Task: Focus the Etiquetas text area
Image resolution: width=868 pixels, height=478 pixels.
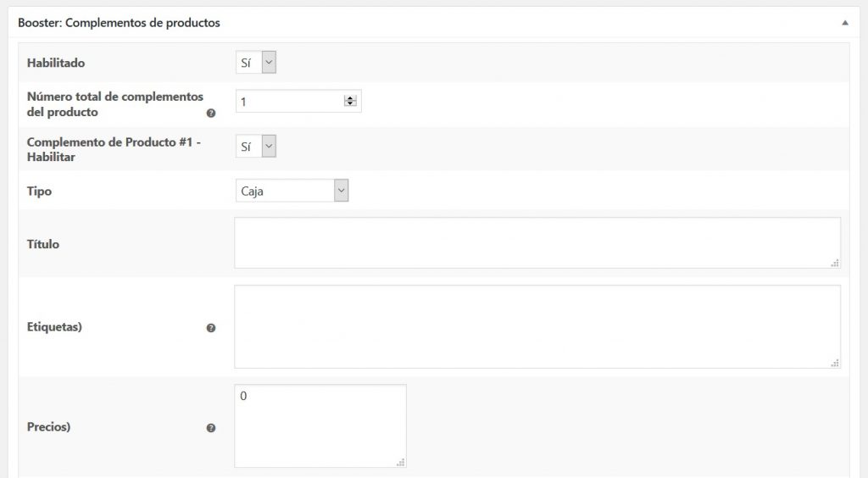Action: click(x=537, y=326)
